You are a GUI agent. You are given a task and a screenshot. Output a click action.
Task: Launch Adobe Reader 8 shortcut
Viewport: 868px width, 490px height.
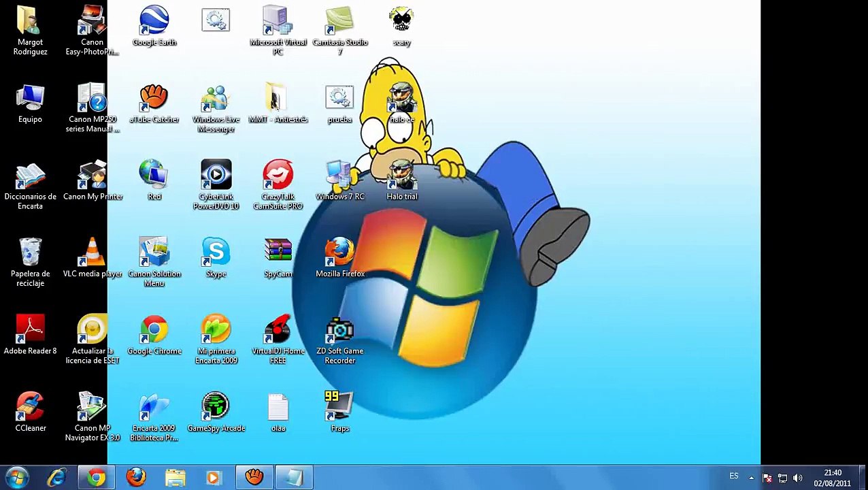click(30, 334)
